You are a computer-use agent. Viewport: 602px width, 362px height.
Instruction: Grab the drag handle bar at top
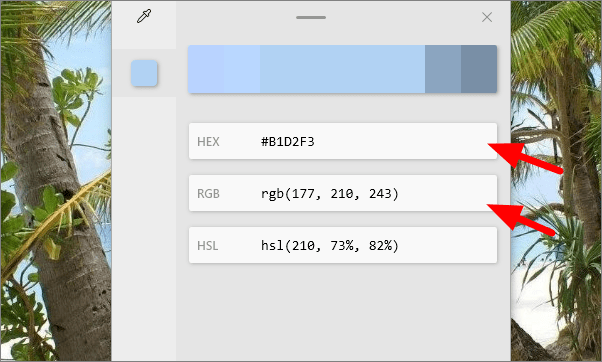(311, 17)
